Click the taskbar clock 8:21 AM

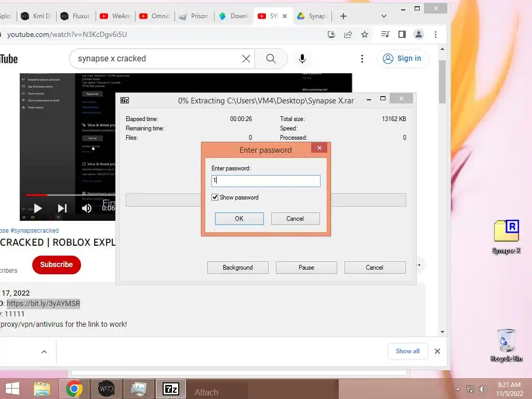pyautogui.click(x=509, y=389)
